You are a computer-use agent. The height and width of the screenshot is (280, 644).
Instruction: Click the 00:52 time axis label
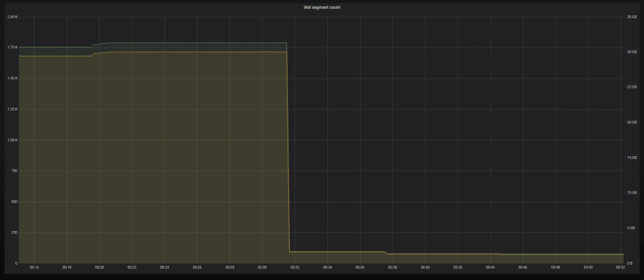(620, 268)
